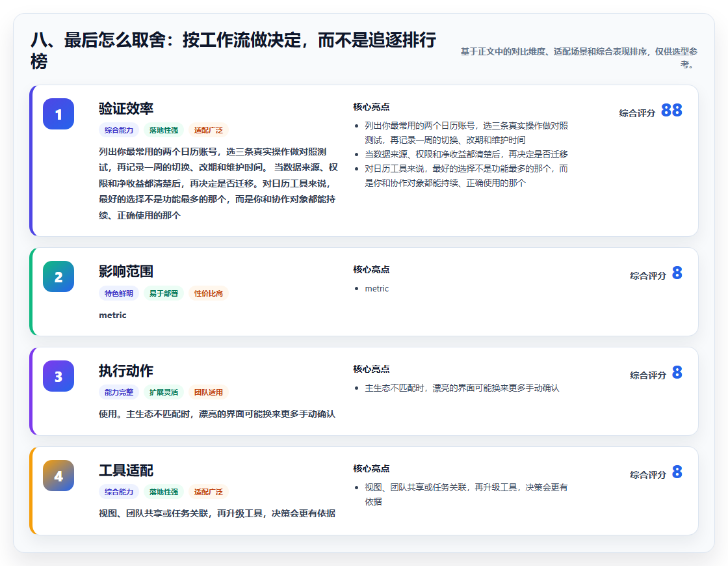Screen dimensions: 728x566
Task: Select the 验证效率 card title
Action: click(126, 109)
